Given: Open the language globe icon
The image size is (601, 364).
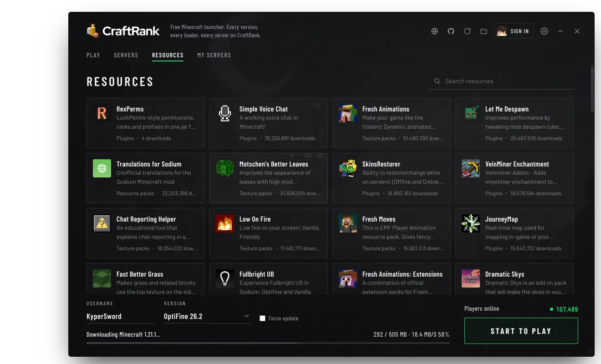Looking at the screenshot, I should tap(435, 31).
